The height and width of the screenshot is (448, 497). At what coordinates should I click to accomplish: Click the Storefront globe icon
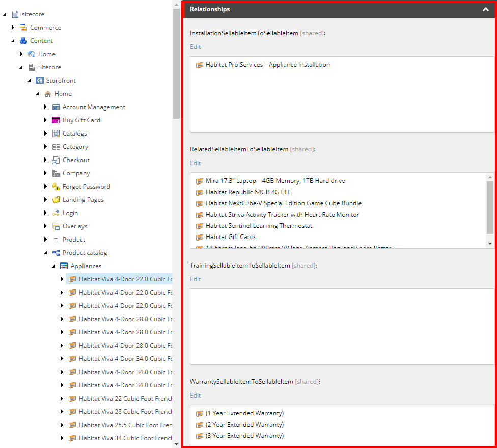(x=40, y=81)
